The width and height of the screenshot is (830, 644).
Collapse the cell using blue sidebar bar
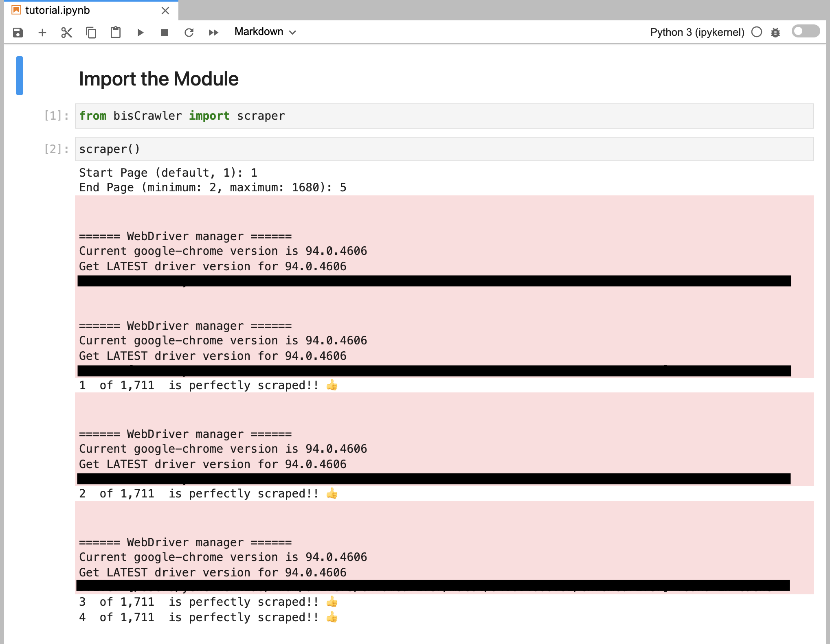coord(20,76)
